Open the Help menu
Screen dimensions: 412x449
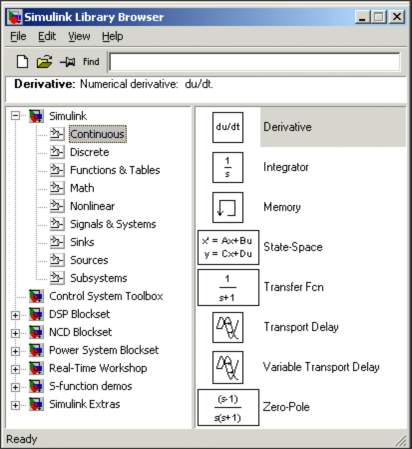pos(112,36)
